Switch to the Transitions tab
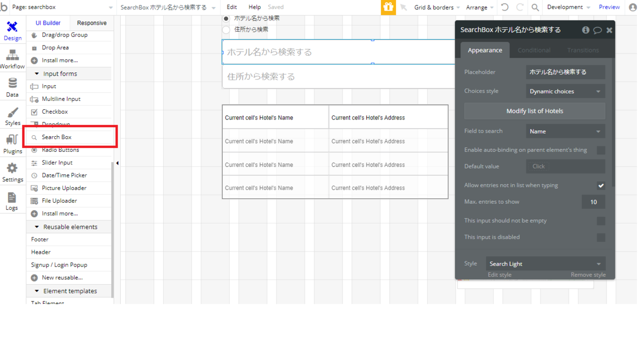This screenshot has width=644, height=362. click(583, 50)
